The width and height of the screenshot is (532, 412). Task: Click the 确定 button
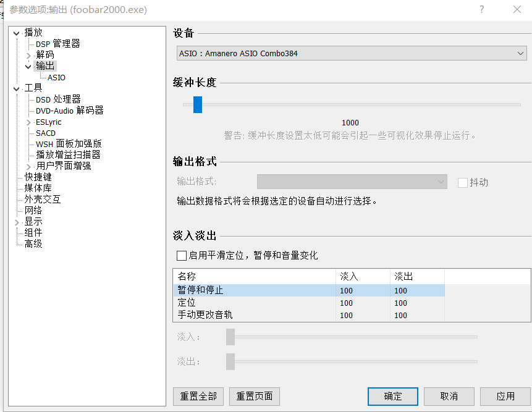392,396
